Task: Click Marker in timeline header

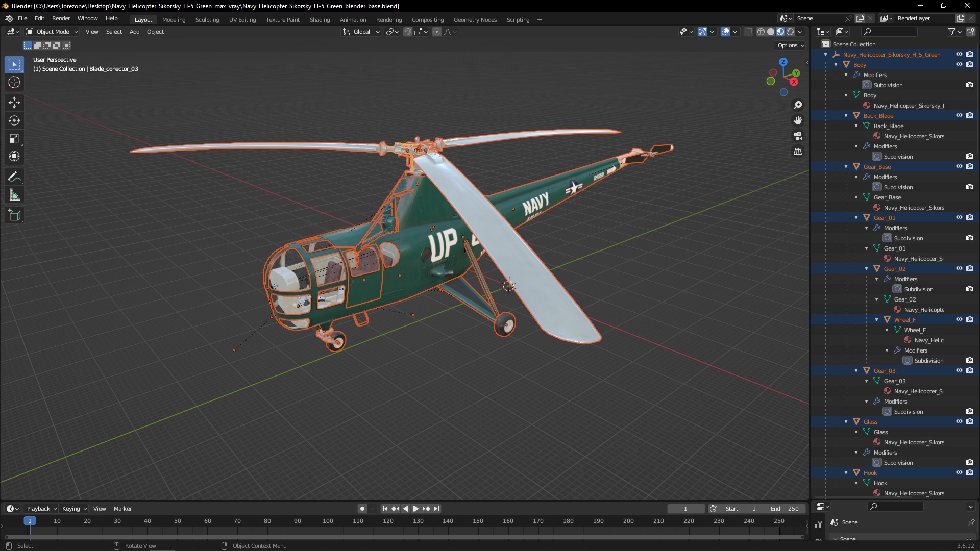Action: pyautogui.click(x=122, y=509)
